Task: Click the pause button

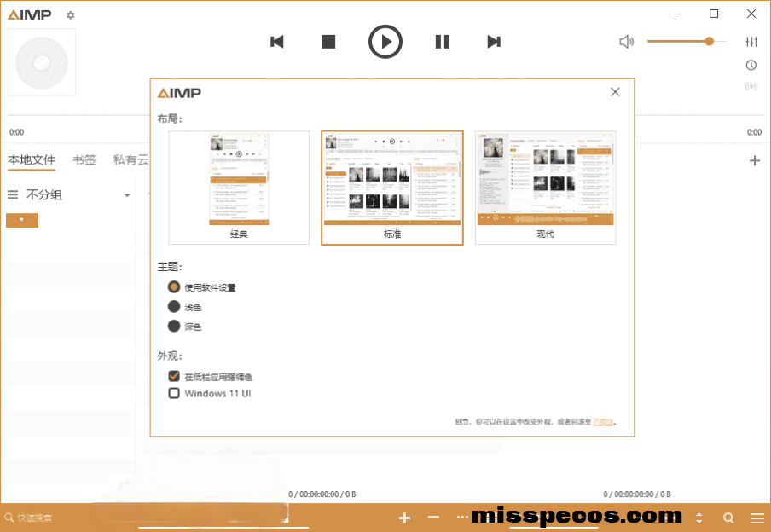Action: [x=442, y=42]
